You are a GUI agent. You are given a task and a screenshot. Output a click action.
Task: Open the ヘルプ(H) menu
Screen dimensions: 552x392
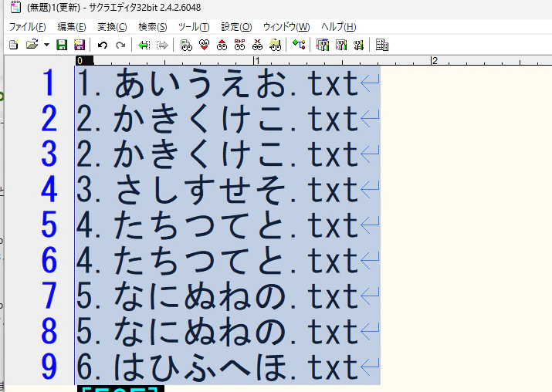(338, 27)
